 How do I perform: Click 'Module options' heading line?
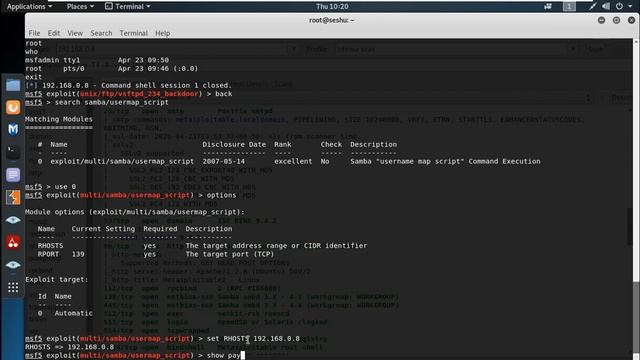(135, 212)
